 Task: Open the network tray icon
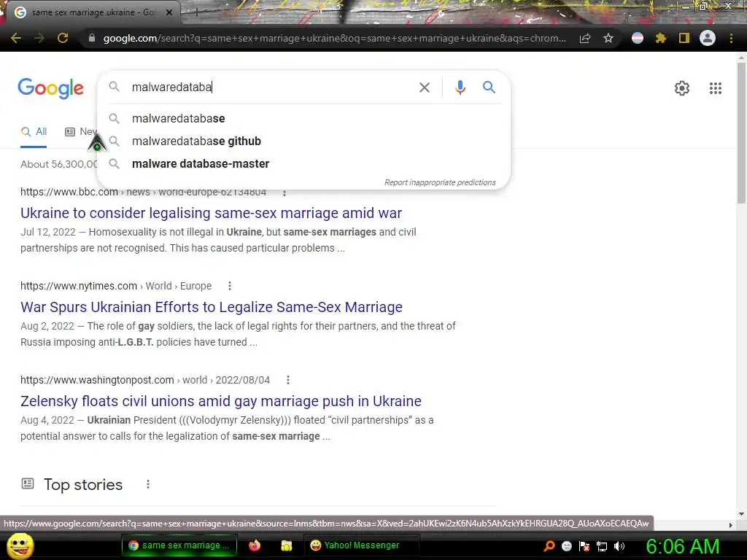pyautogui.click(x=602, y=547)
